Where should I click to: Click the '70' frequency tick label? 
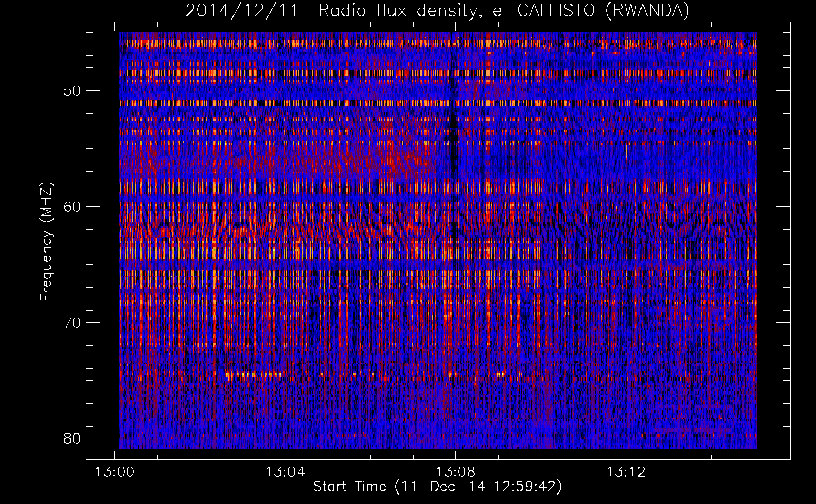tap(72, 322)
